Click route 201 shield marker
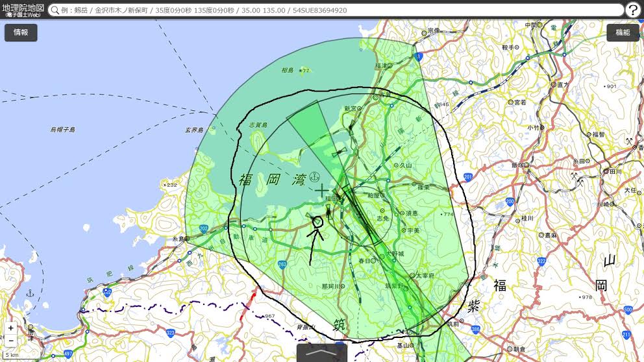644x362 pixels. [468, 177]
